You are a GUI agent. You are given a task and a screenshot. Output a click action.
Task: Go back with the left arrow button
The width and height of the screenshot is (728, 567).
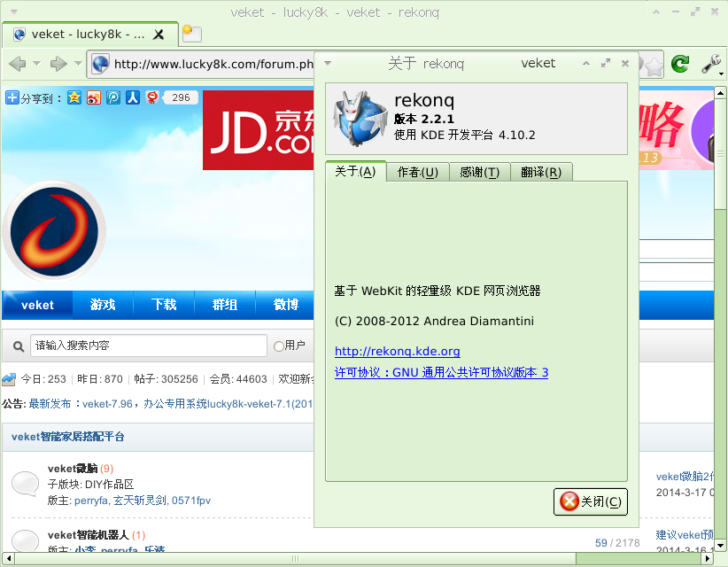pos(17,64)
